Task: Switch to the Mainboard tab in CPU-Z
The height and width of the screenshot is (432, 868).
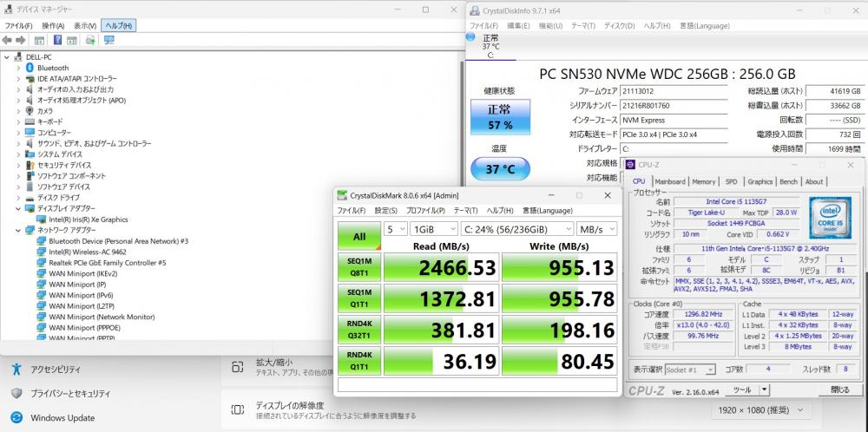Action: [669, 181]
